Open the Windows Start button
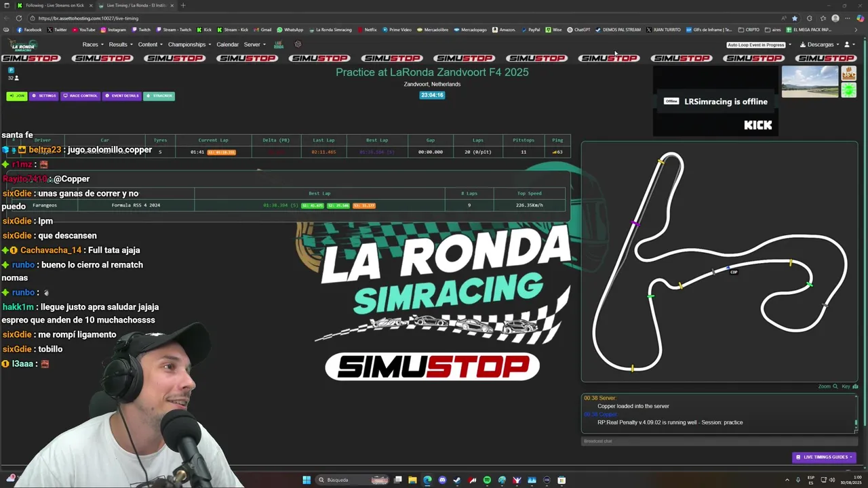 tap(307, 480)
